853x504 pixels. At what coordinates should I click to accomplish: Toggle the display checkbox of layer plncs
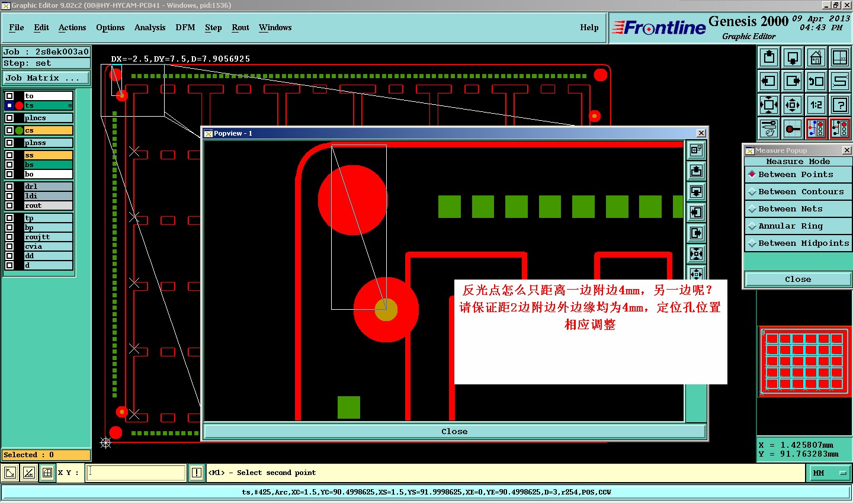pos(9,118)
